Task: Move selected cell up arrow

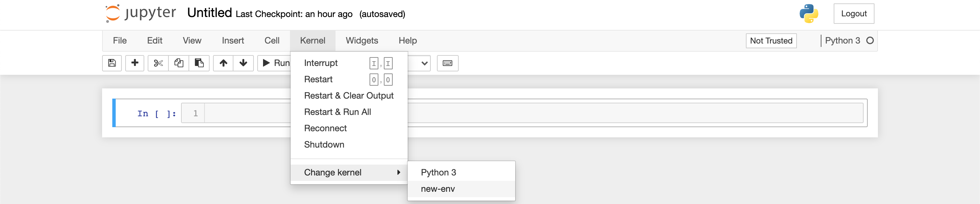Action: pos(223,63)
